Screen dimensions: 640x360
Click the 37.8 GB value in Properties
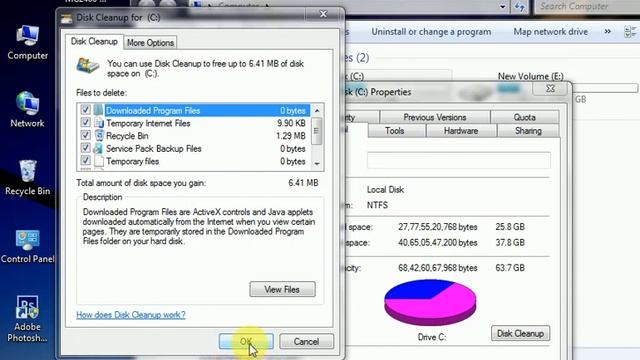coord(510,243)
